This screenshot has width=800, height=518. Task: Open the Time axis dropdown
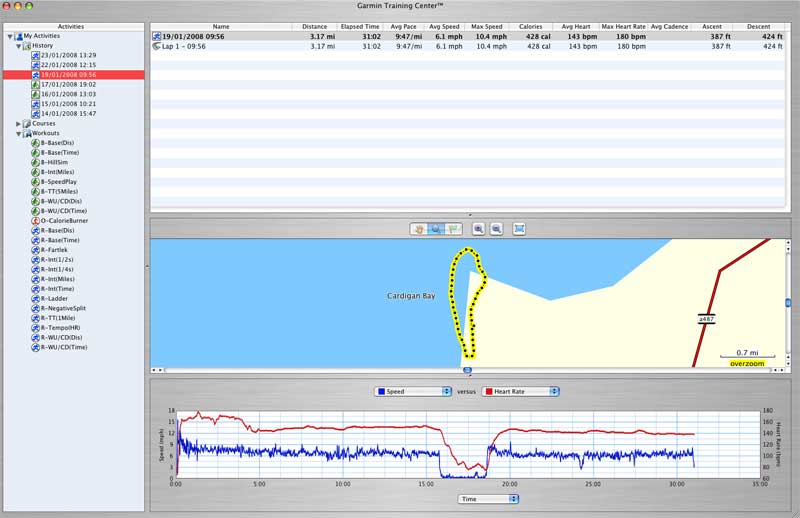[x=488, y=499]
